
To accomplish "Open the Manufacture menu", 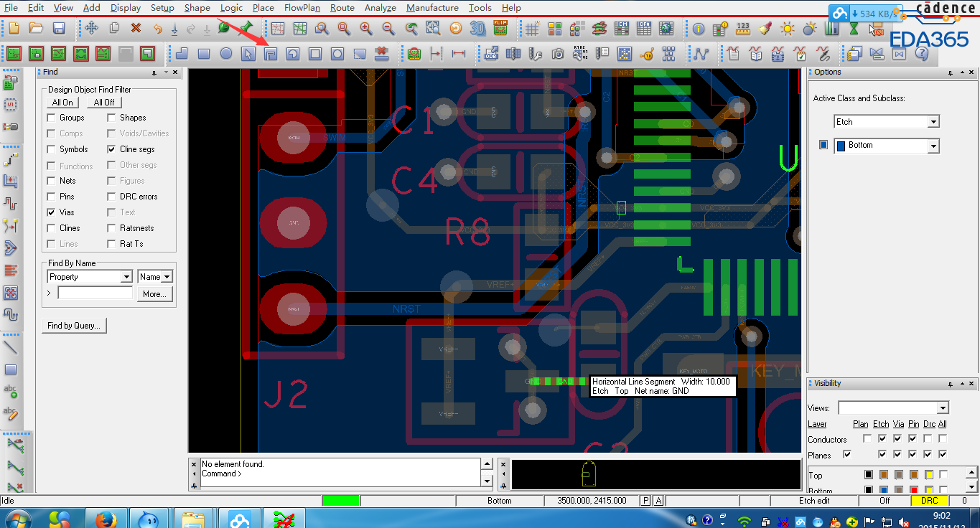I will point(431,8).
